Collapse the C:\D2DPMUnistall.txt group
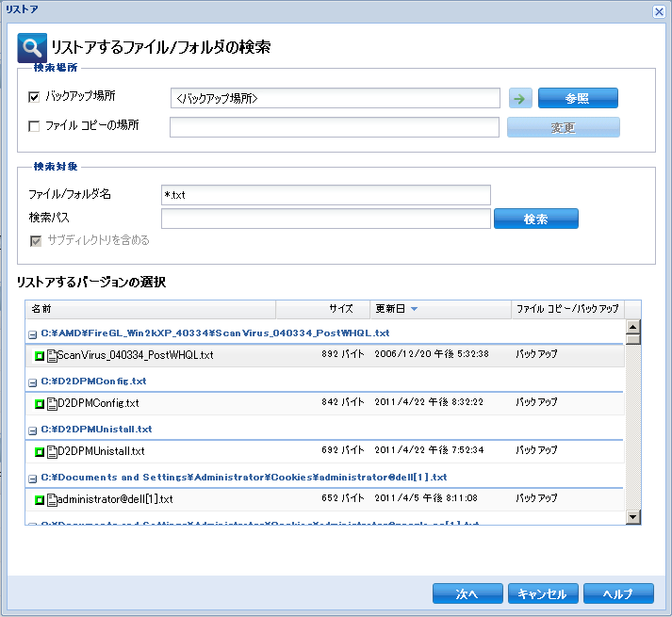Viewport: 672px width, 617px height. pyautogui.click(x=33, y=430)
